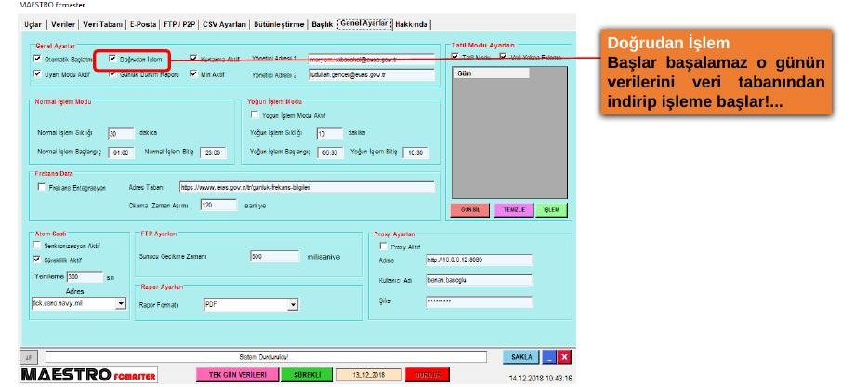Switch to E-Posta tab

click(x=143, y=24)
